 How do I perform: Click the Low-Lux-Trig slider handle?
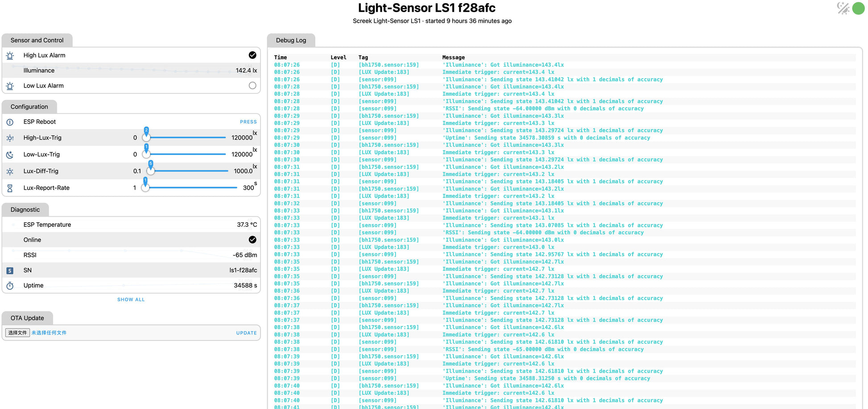click(146, 154)
